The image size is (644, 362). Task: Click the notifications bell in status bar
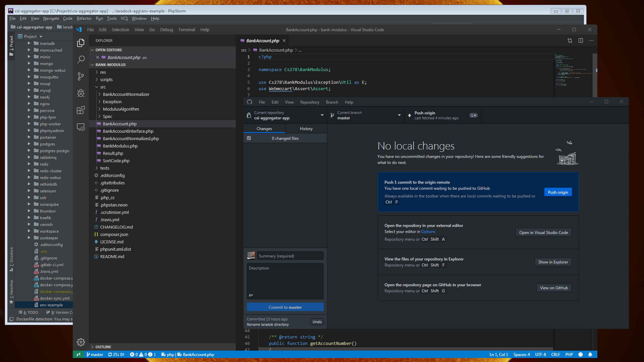coord(590,355)
